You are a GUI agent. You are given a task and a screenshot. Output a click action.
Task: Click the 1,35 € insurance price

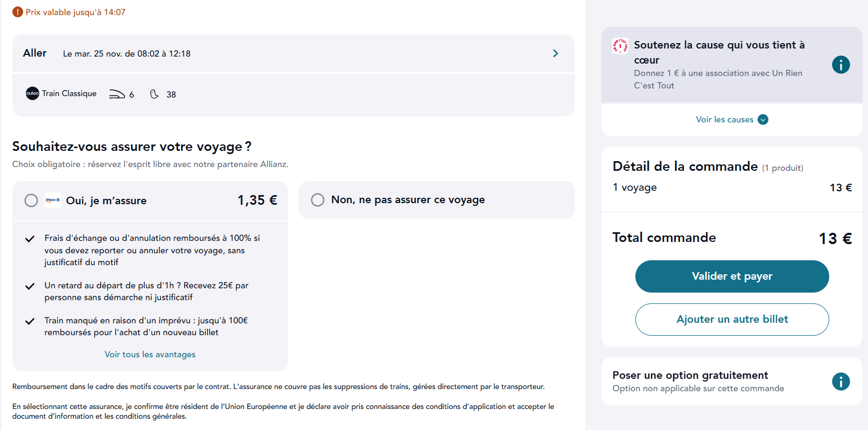pyautogui.click(x=257, y=200)
